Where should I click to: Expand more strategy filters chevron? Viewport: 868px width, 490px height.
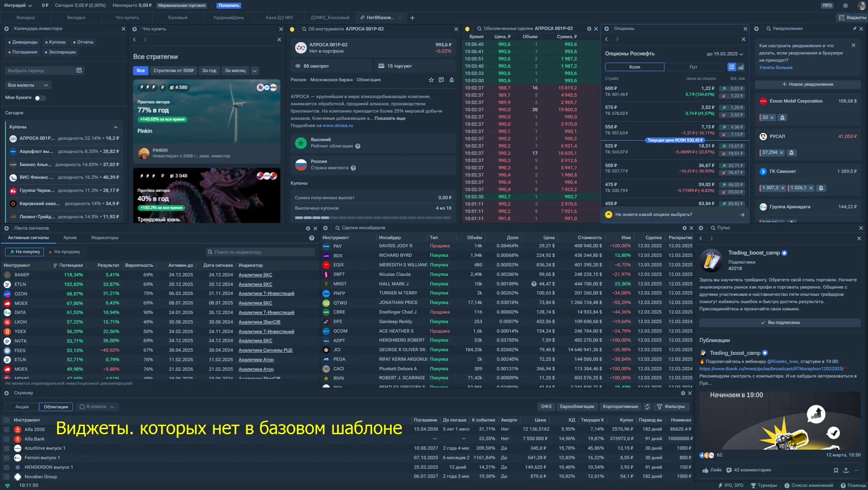coord(255,71)
